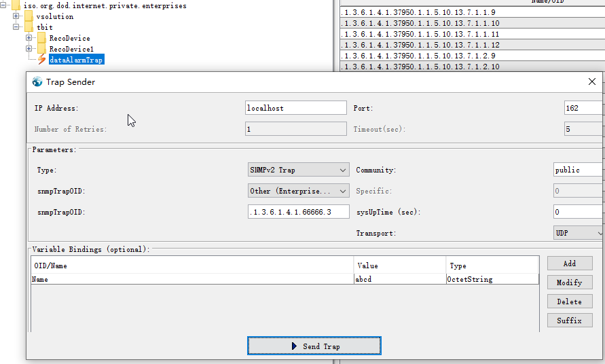The image size is (605, 364).
Task: Click the sysUpTime field containing 0
Action: coord(578,212)
